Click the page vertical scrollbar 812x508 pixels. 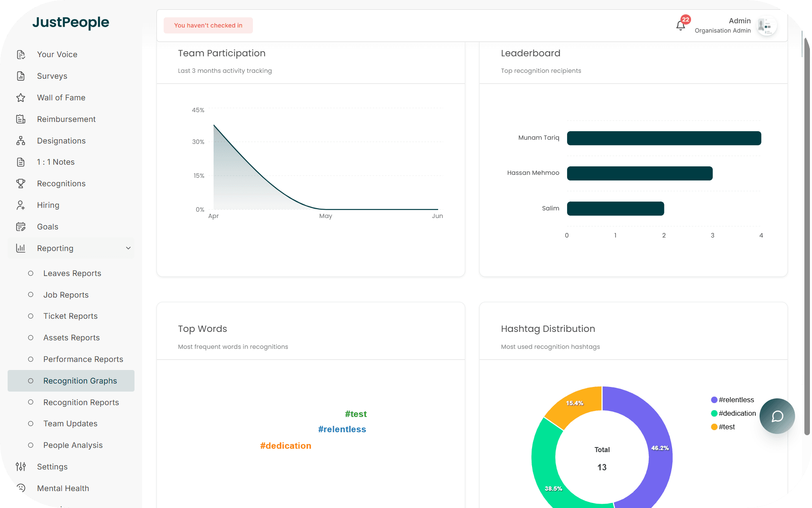(807, 237)
